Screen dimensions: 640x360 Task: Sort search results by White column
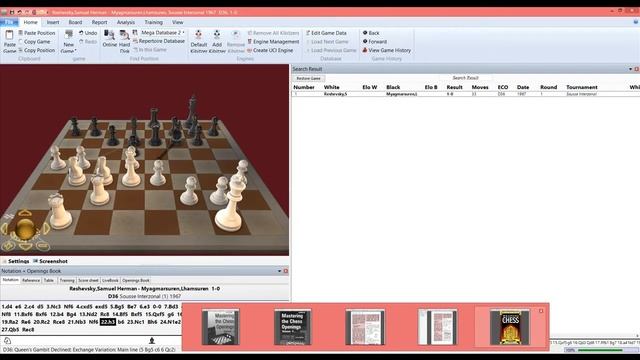tap(331, 87)
